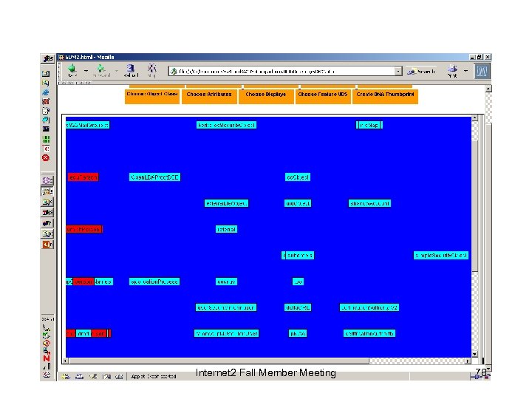Viewport: 532px width, 399px height.
Task: Select the rfc822MailGroup class box
Action: [x=87, y=125]
